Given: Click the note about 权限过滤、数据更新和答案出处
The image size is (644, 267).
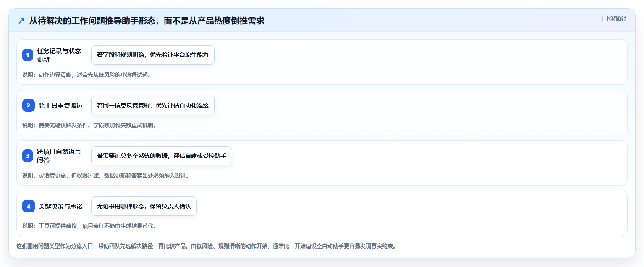Looking at the screenshot, I should pyautogui.click(x=105, y=175).
